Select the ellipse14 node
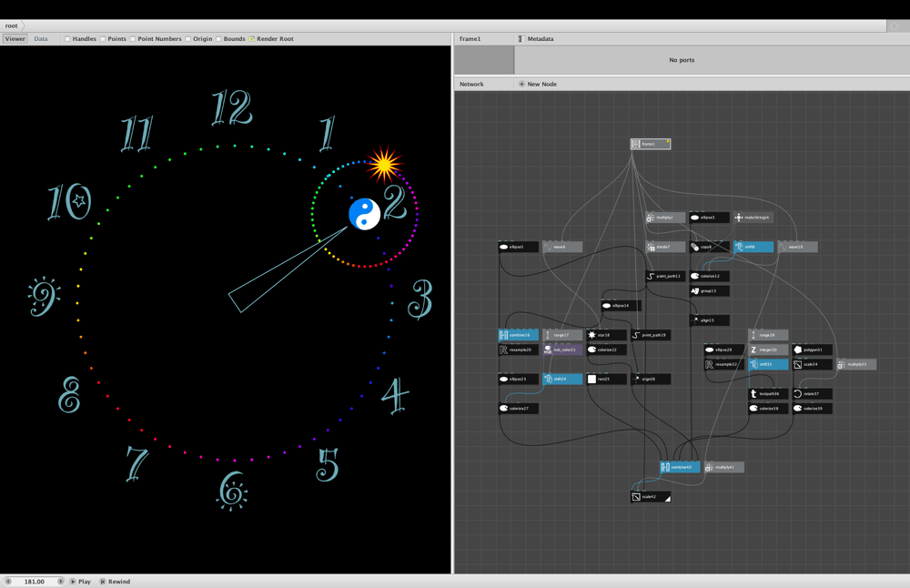The width and height of the screenshot is (910, 588). (622, 306)
